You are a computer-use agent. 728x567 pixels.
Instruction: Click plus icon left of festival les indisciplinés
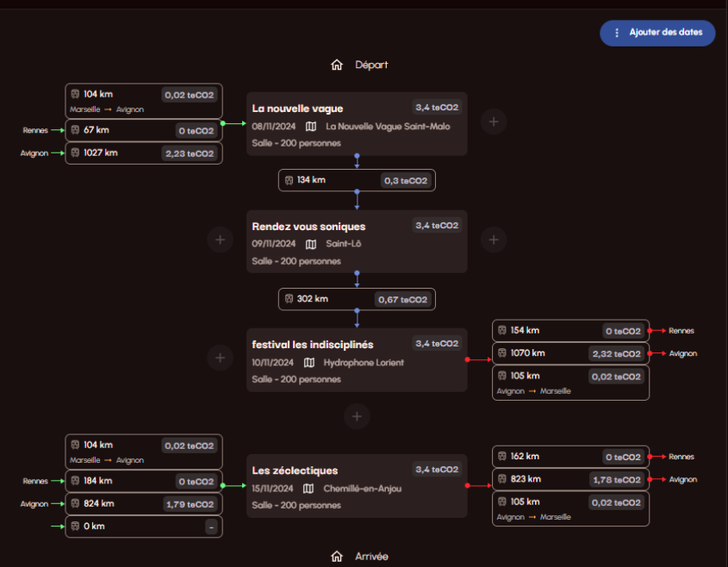click(220, 358)
